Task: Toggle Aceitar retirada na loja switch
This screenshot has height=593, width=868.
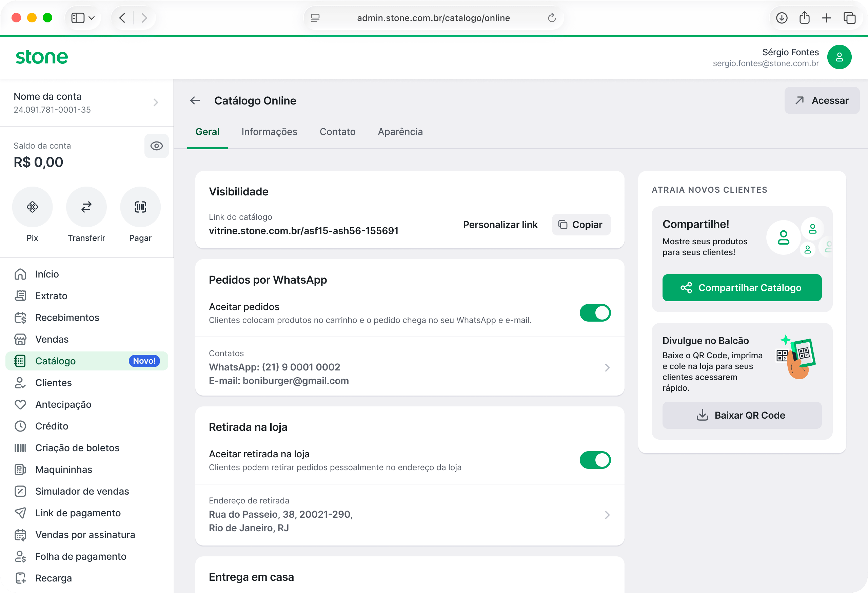Action: click(595, 460)
